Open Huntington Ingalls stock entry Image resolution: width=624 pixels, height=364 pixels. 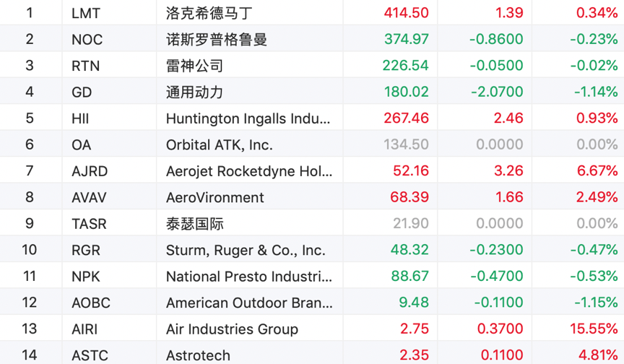tap(249, 118)
